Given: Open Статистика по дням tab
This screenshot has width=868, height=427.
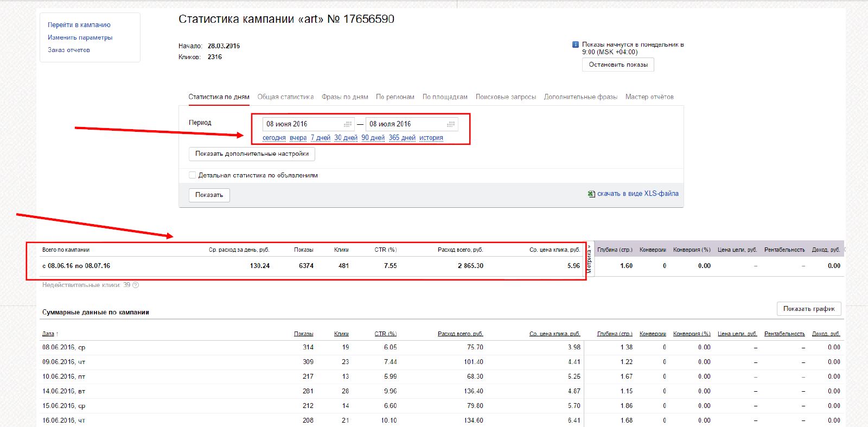Looking at the screenshot, I should point(219,97).
